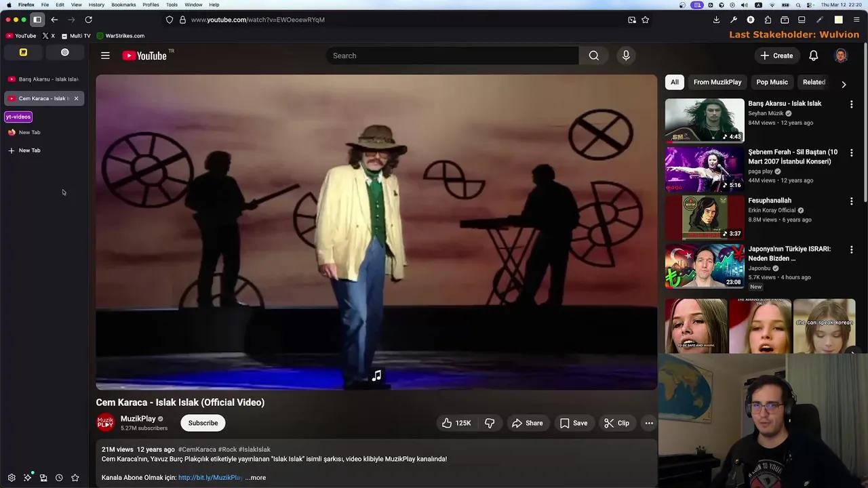
Task: Save the video to a playlist
Action: (574, 423)
